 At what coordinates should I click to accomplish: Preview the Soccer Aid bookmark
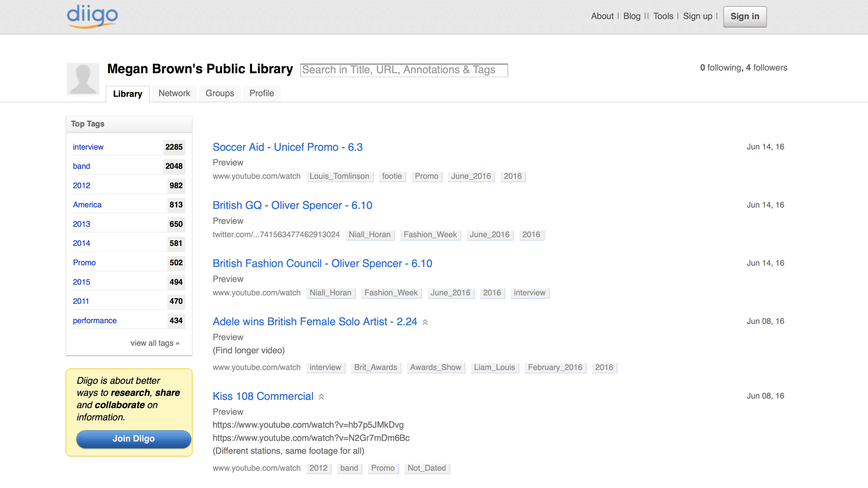228,163
